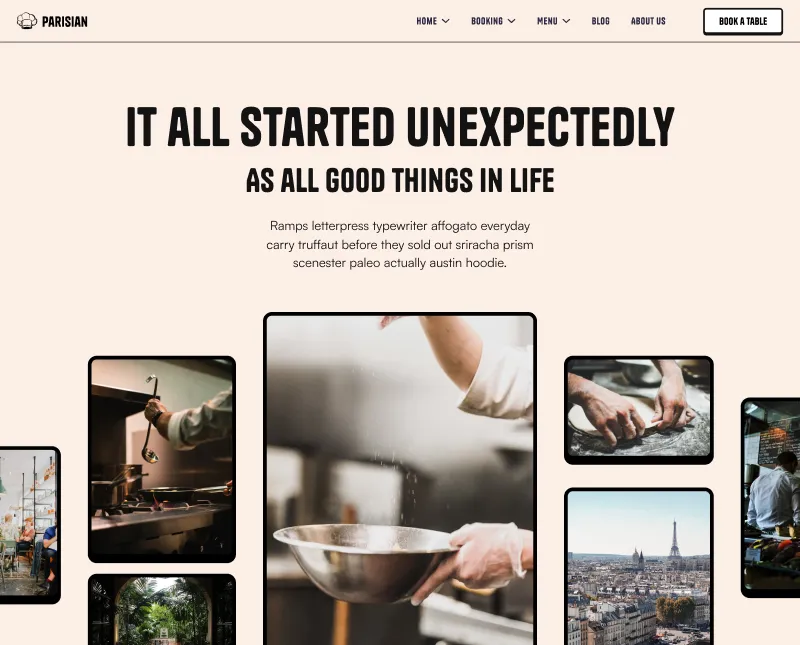800x645 pixels.
Task: Visit the About Us page
Action: point(648,21)
